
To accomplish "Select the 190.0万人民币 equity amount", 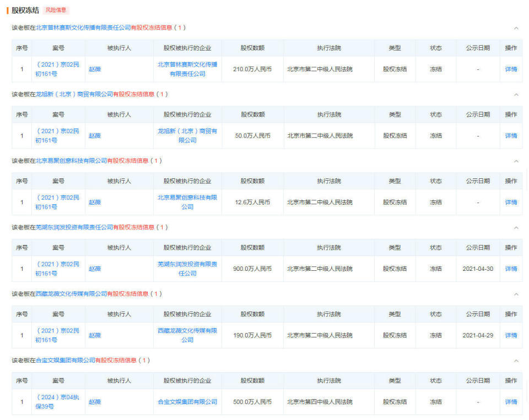I will (x=252, y=335).
